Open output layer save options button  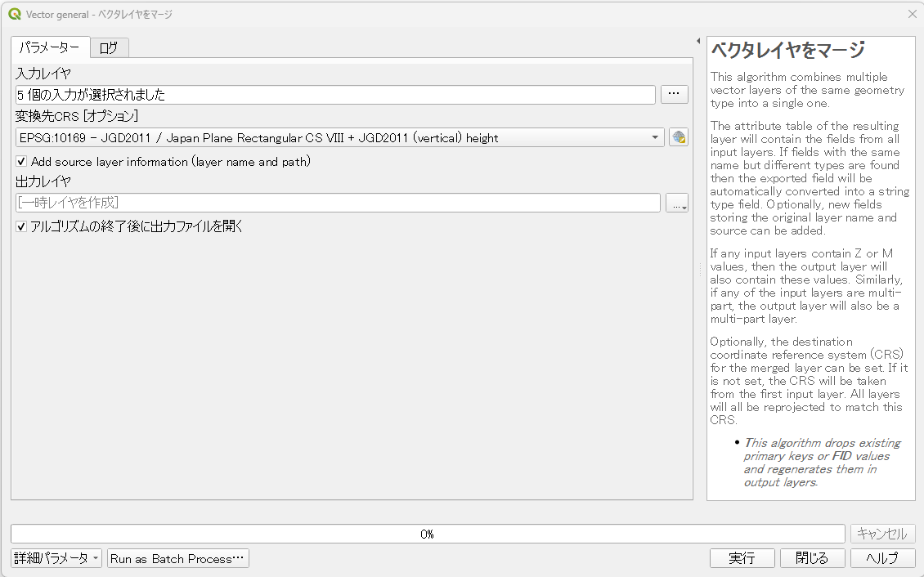coord(676,203)
